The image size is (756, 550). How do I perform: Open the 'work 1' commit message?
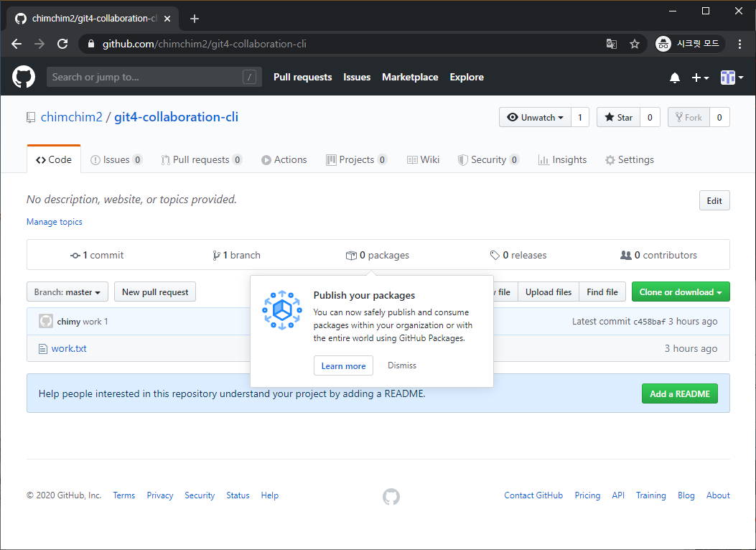point(95,322)
